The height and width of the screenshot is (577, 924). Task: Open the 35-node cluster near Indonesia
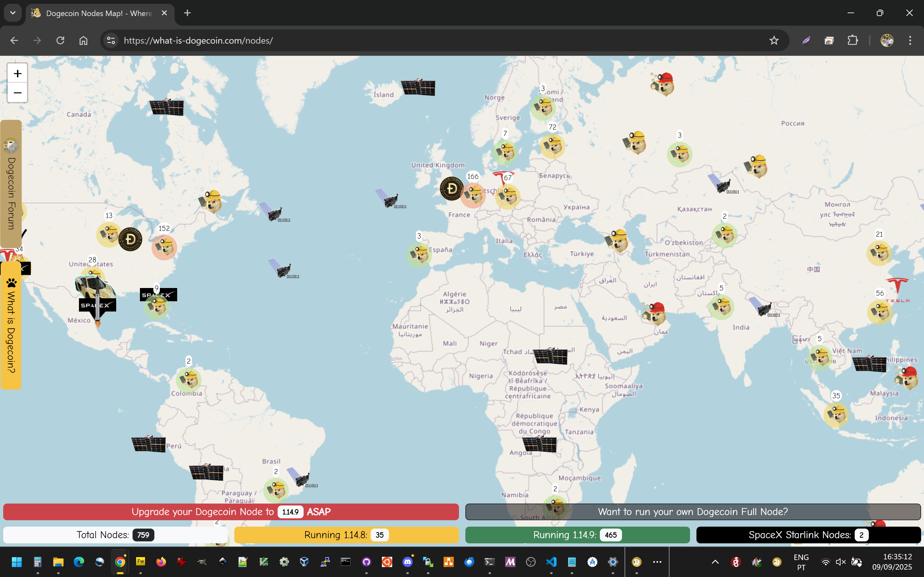[x=836, y=415]
